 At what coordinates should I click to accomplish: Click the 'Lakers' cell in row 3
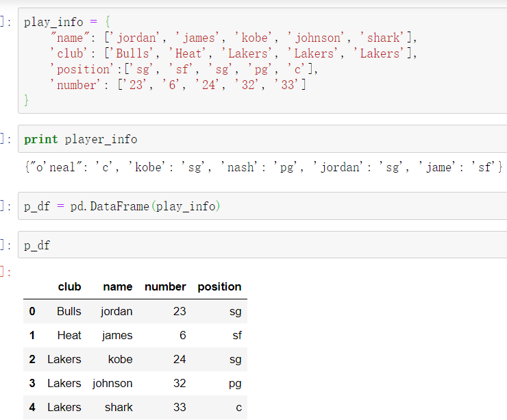point(64,383)
